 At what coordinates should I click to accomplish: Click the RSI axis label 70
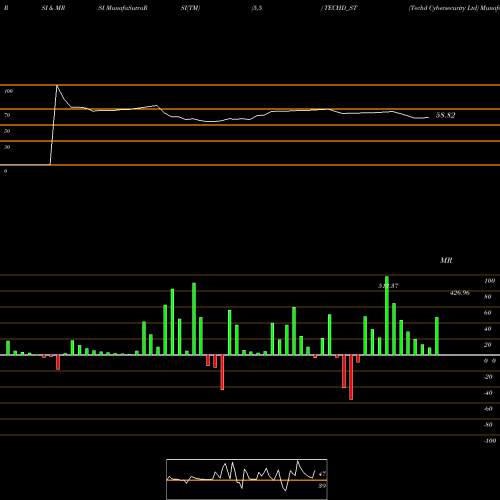tap(7, 115)
